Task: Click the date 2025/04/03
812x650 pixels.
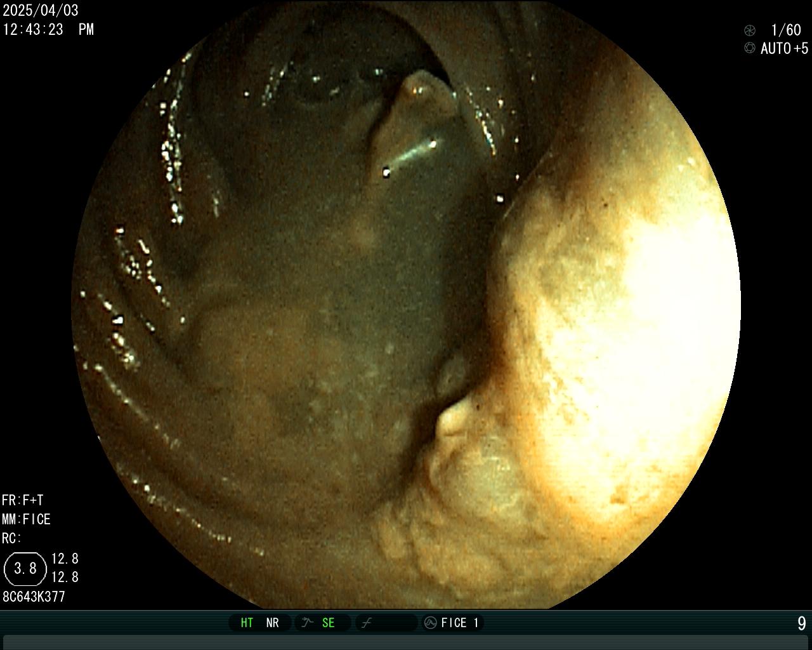Action: coord(41,11)
